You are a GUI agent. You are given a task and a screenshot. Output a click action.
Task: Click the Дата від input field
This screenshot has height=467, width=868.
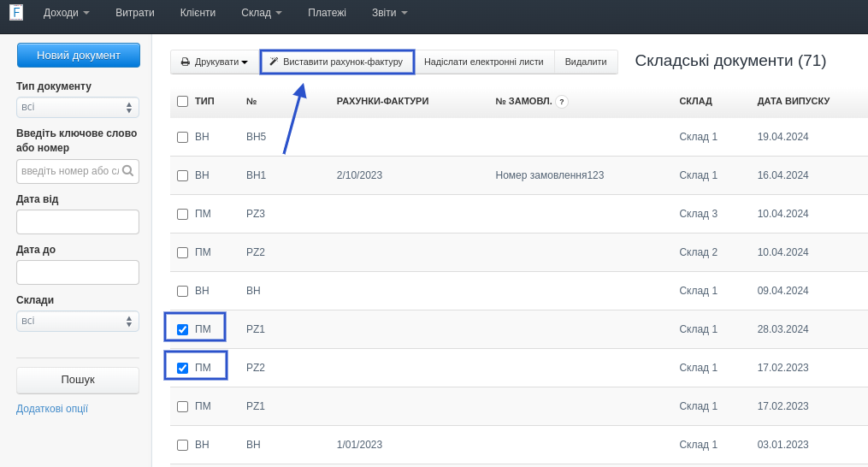(78, 222)
